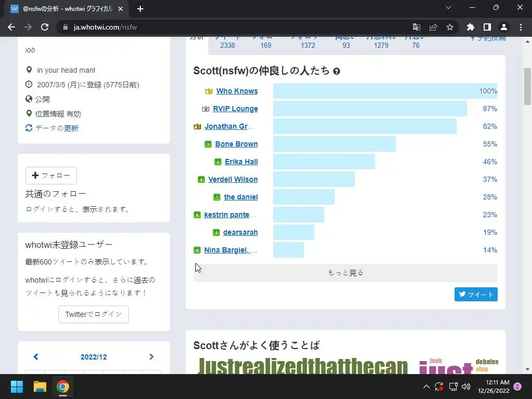Close the @nsfw whotwi tab
This screenshot has height=399, width=532.
tap(121, 9)
